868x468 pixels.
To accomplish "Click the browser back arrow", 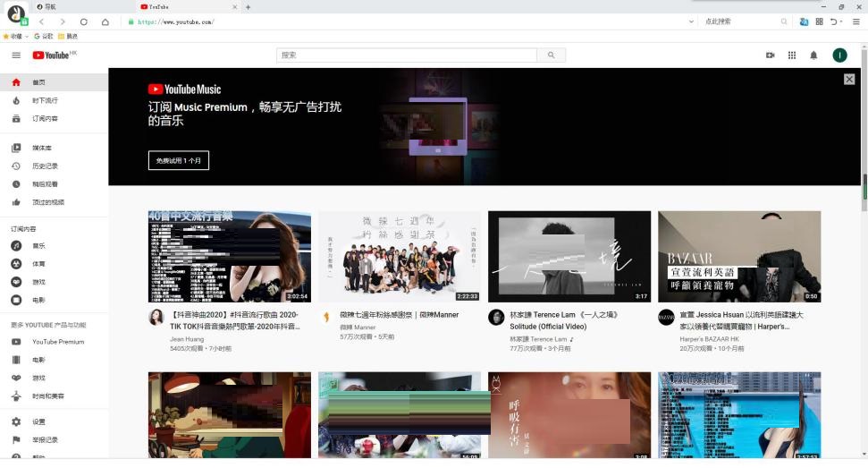I will 41,21.
